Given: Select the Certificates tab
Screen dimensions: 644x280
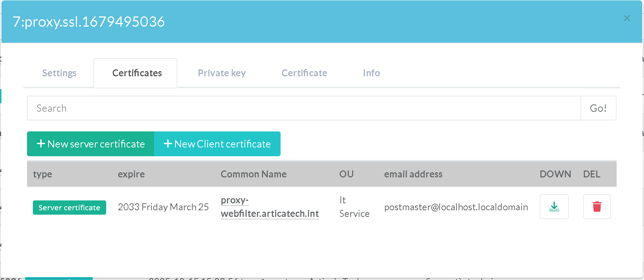Looking at the screenshot, I should tap(137, 73).
